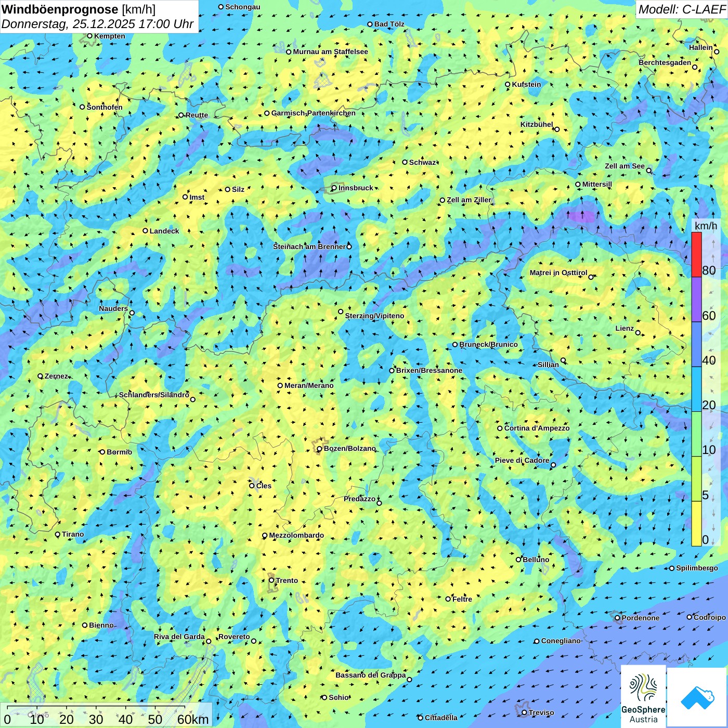Viewport: 728px width, 728px height.
Task: Click the Riva del Garda label
Action: tap(179, 636)
